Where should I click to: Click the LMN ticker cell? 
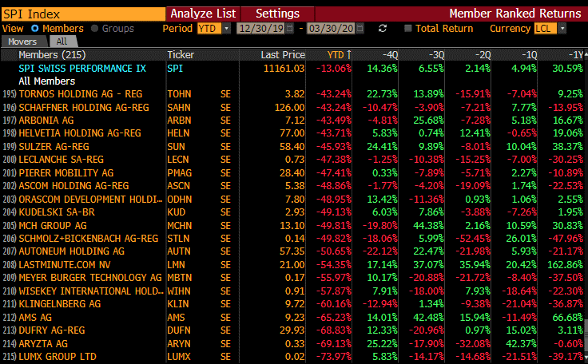[177, 265]
